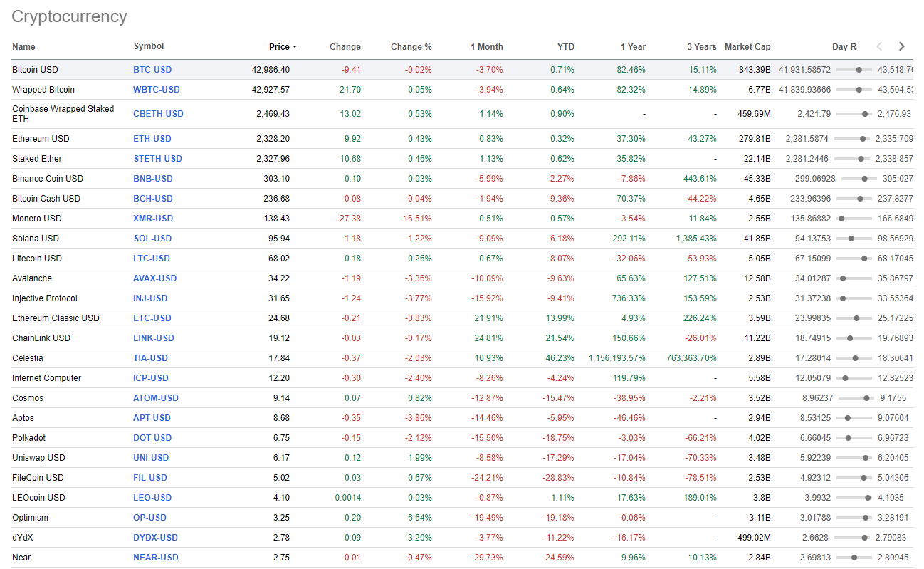Open the BNB-USD symbol link

pyautogui.click(x=153, y=179)
